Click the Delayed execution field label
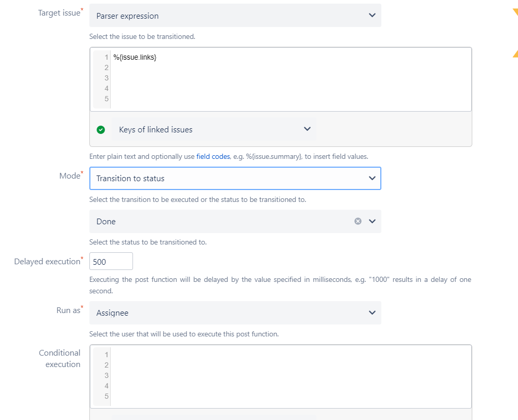 tap(47, 262)
